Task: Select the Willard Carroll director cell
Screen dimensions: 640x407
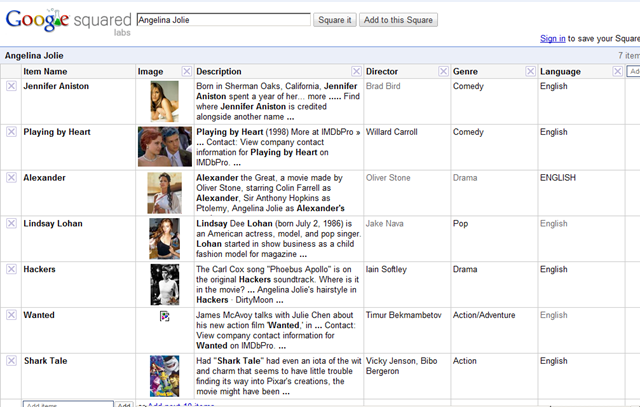Action: pos(391,132)
